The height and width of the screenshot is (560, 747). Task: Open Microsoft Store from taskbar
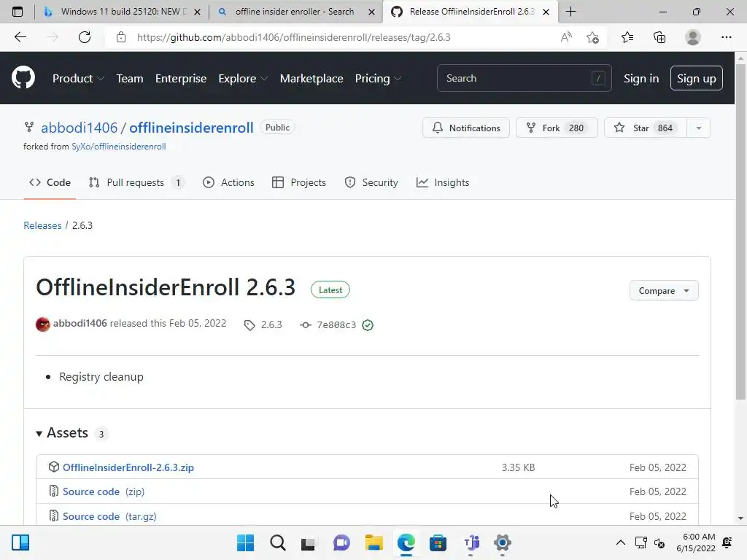click(438, 542)
